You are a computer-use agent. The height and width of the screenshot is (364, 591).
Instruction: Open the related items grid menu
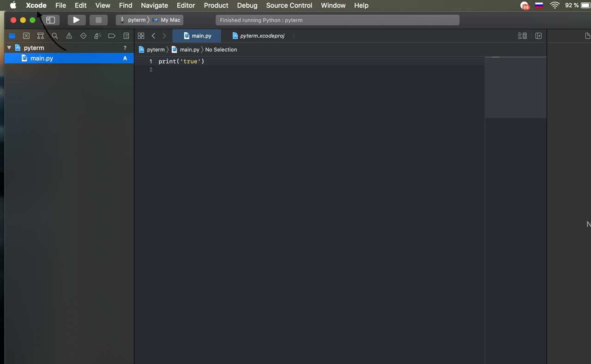pos(141,36)
